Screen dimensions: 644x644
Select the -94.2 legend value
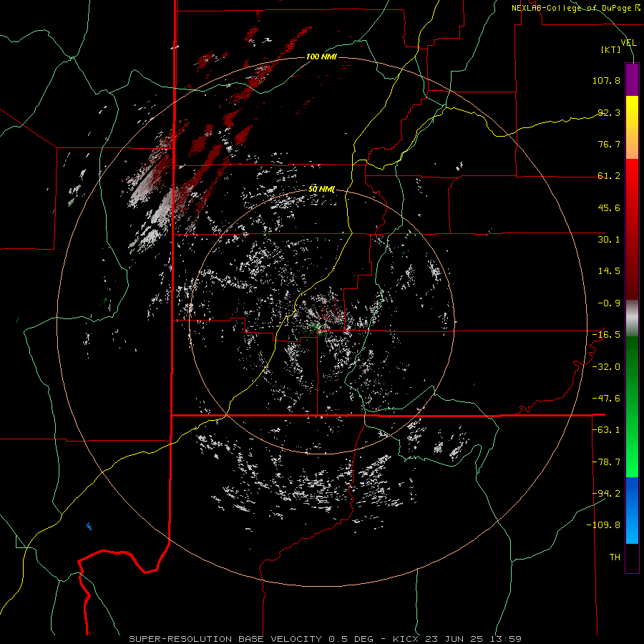tap(606, 494)
